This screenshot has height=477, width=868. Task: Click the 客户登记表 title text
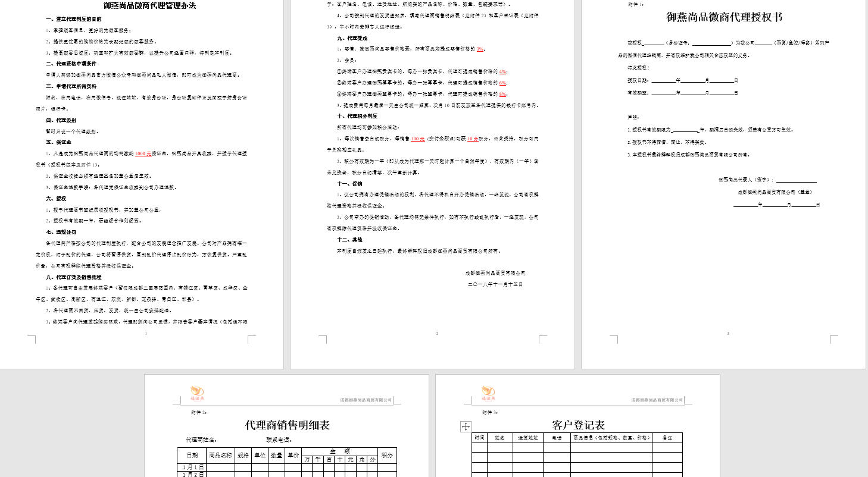click(x=578, y=425)
